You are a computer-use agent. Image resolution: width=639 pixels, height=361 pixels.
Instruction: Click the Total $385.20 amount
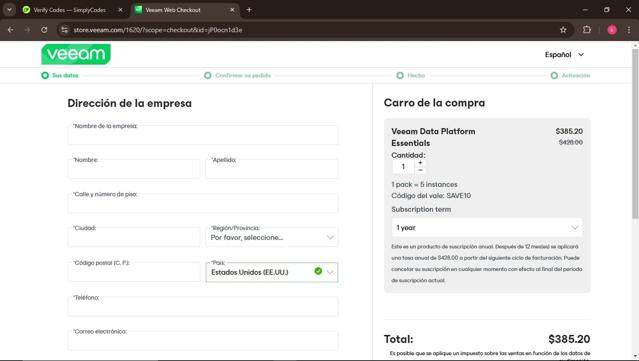click(569, 339)
